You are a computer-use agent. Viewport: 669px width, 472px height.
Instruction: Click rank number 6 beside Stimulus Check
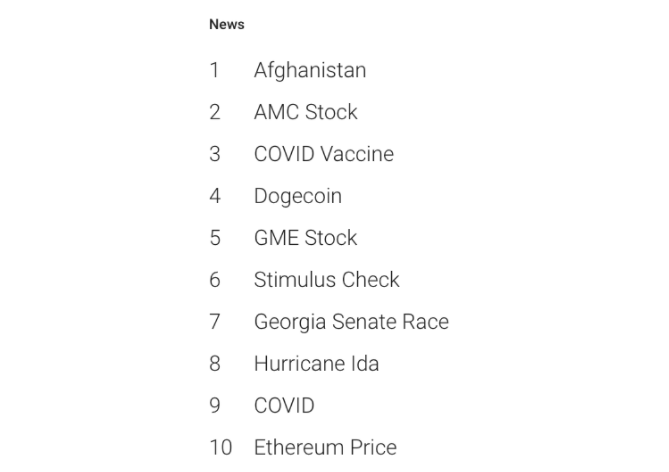[x=214, y=280]
